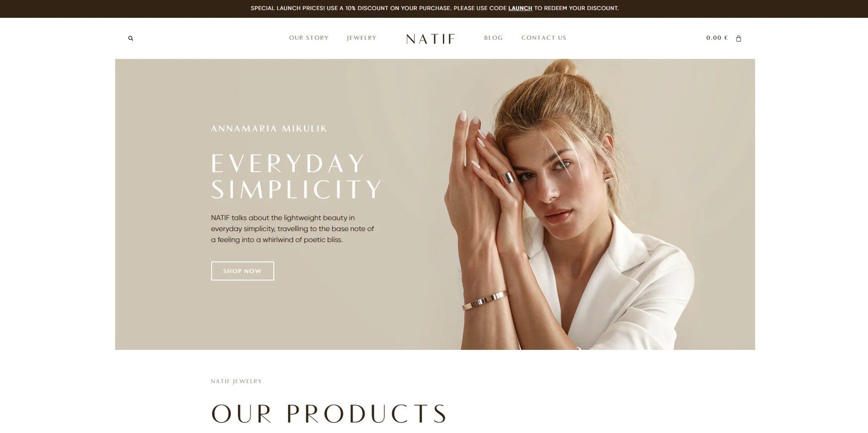
Task: Click the NATIF description paragraph
Action: pos(293,229)
